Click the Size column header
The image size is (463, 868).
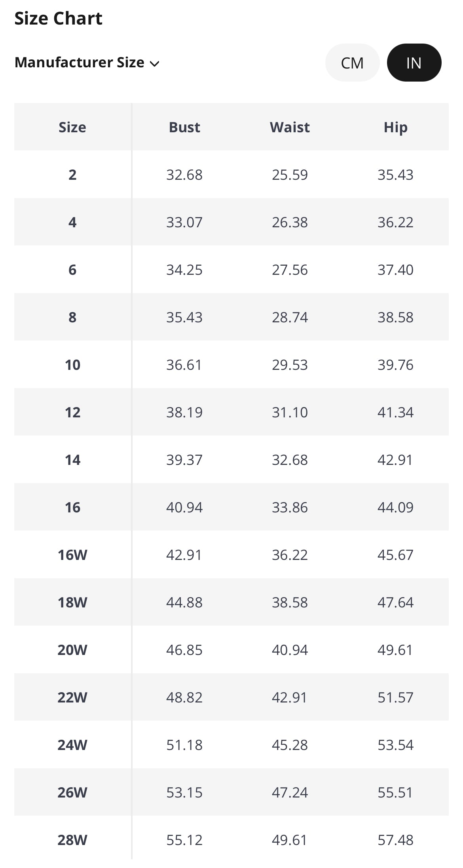tap(72, 127)
